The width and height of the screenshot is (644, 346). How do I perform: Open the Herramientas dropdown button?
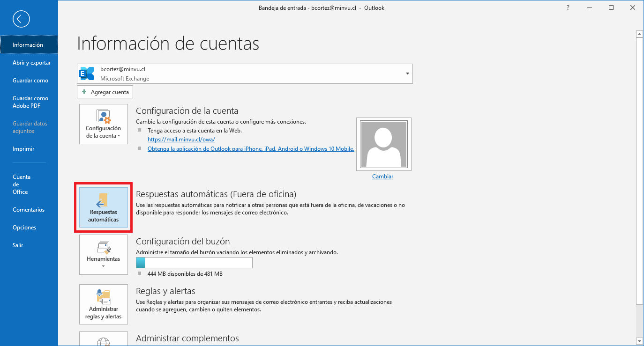104,255
